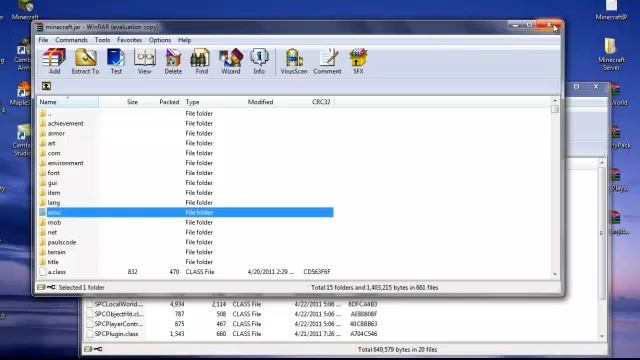The width and height of the screenshot is (640, 360).
Task: Click the go up one level icon
Action: [x=47, y=86]
